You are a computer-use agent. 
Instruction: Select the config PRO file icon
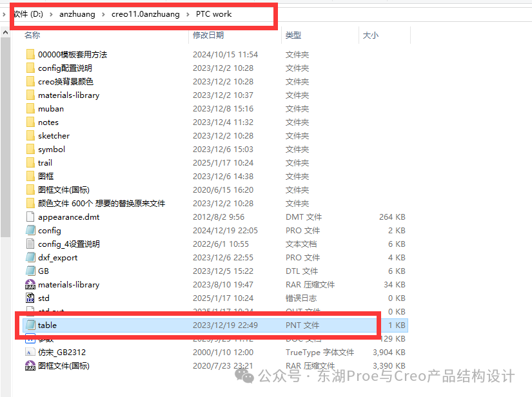tap(30, 230)
